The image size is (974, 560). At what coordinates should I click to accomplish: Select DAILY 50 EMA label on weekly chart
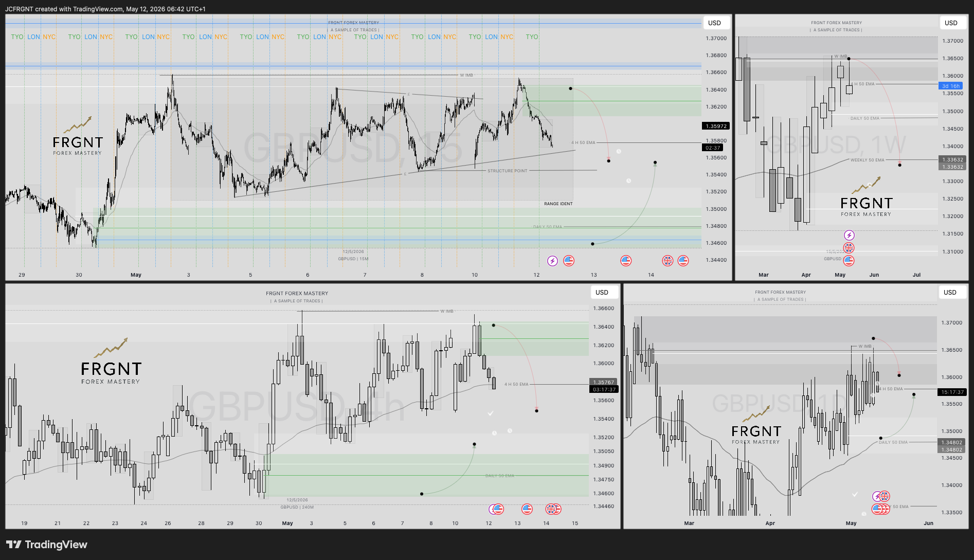point(864,118)
